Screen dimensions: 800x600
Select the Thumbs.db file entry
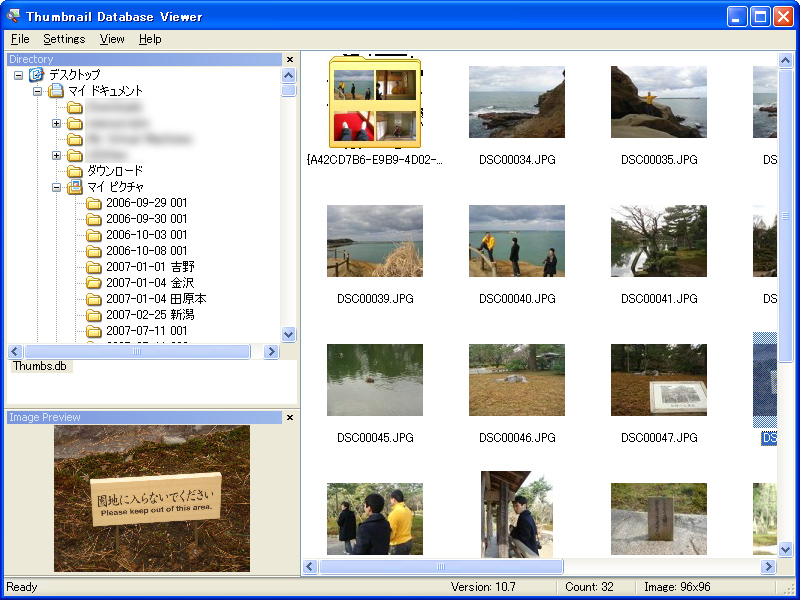[39, 366]
